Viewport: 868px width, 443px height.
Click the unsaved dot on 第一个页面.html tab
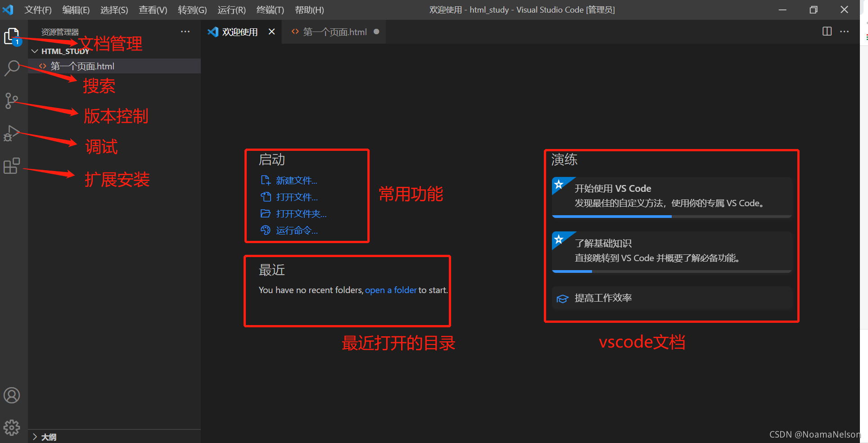(376, 32)
